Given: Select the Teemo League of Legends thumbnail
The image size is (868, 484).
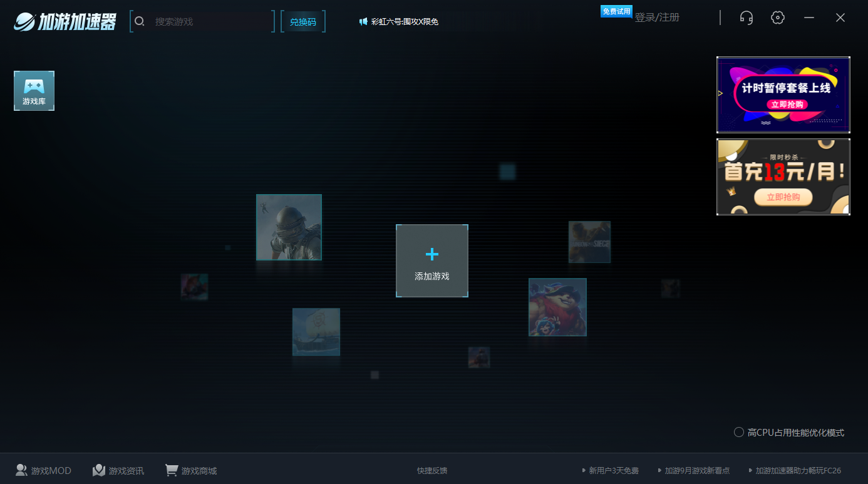Looking at the screenshot, I should point(557,307).
